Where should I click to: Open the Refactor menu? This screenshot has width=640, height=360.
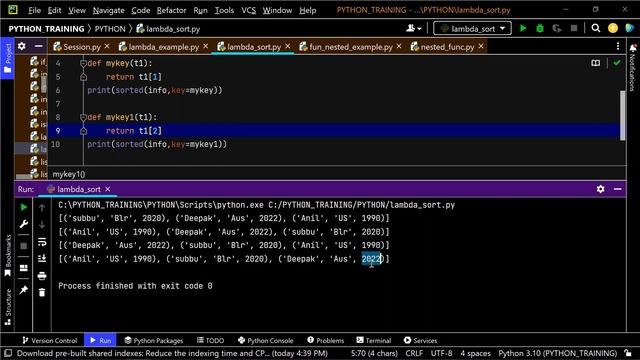[171, 10]
